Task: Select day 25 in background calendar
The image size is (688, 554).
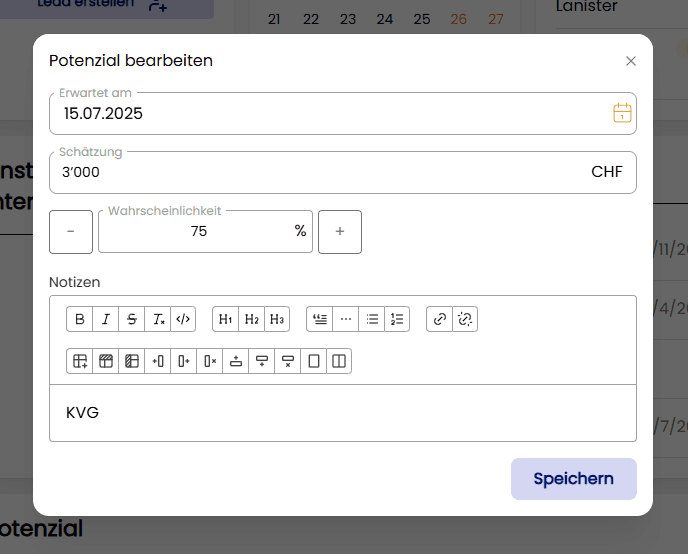Action: tap(422, 19)
